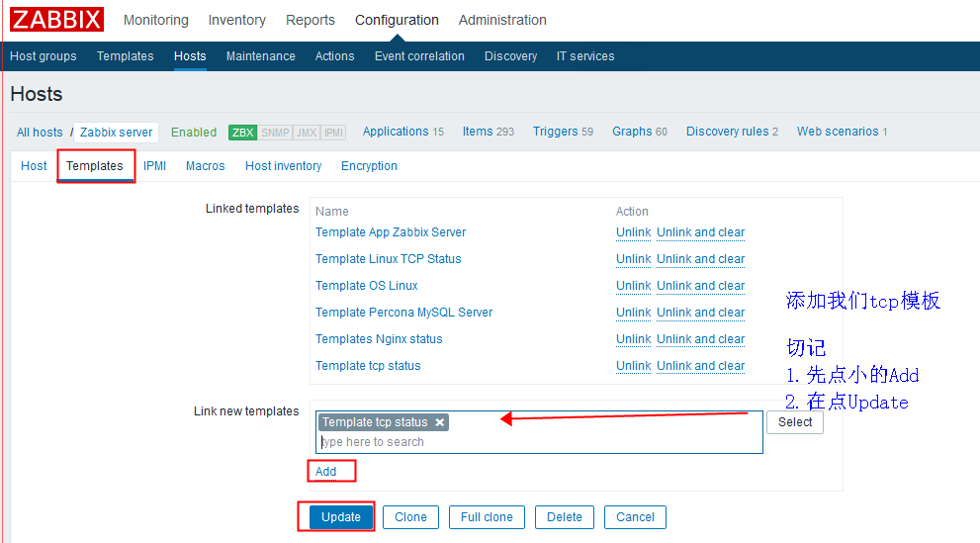Screen dimensions: 980x543
Task: Remove Template tcp status tag with x
Action: tap(440, 422)
